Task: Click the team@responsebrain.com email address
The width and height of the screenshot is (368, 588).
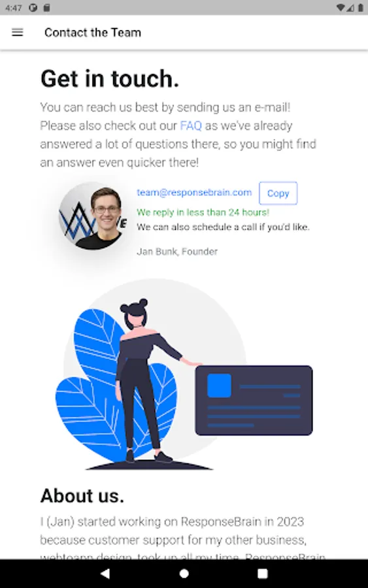Action: pyautogui.click(x=194, y=192)
